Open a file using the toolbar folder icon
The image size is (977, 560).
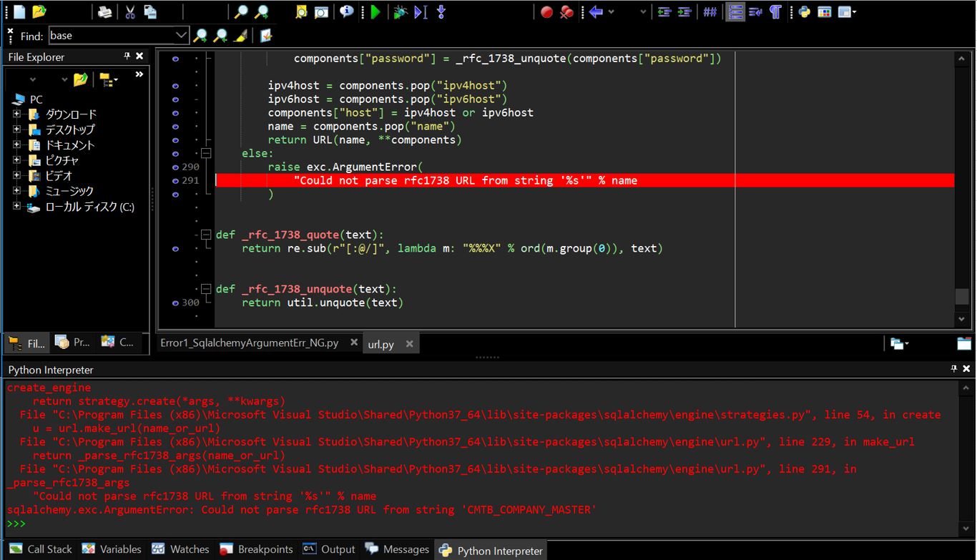[40, 12]
